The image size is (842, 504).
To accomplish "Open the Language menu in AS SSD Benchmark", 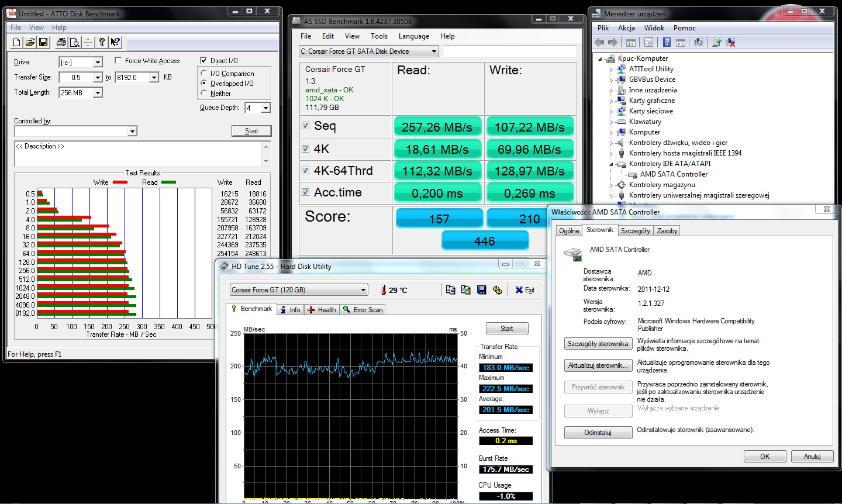I will pos(414,36).
